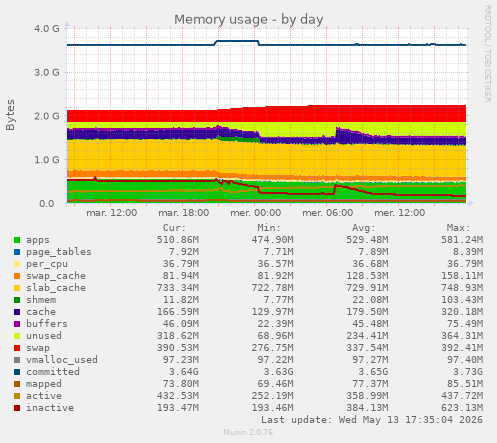Viewport: 497px width, 443px height.
Task: Click the pale yellow per_cpu legend swatch
Action: pos(17,264)
